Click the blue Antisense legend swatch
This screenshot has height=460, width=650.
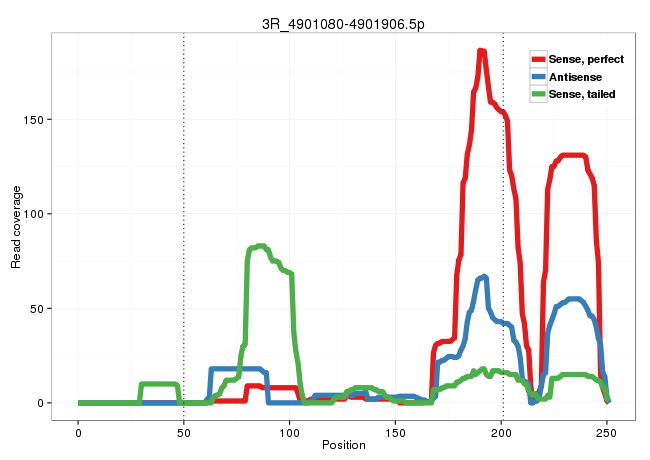click(x=539, y=76)
